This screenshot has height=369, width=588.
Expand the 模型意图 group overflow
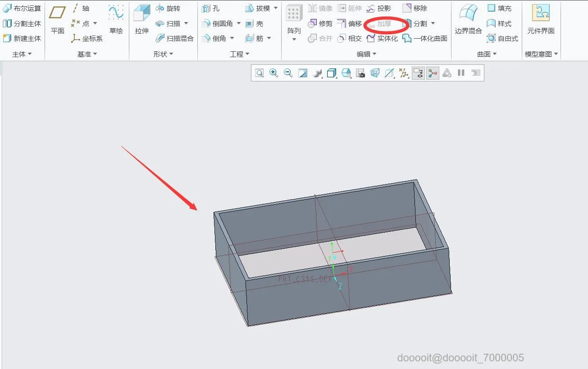542,54
